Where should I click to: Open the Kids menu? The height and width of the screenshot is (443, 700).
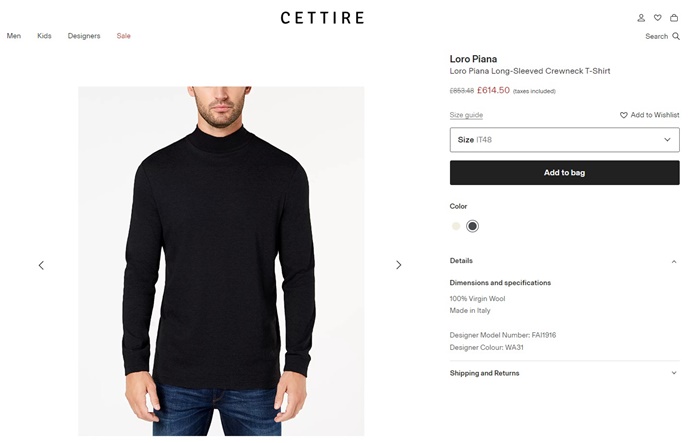tap(44, 36)
